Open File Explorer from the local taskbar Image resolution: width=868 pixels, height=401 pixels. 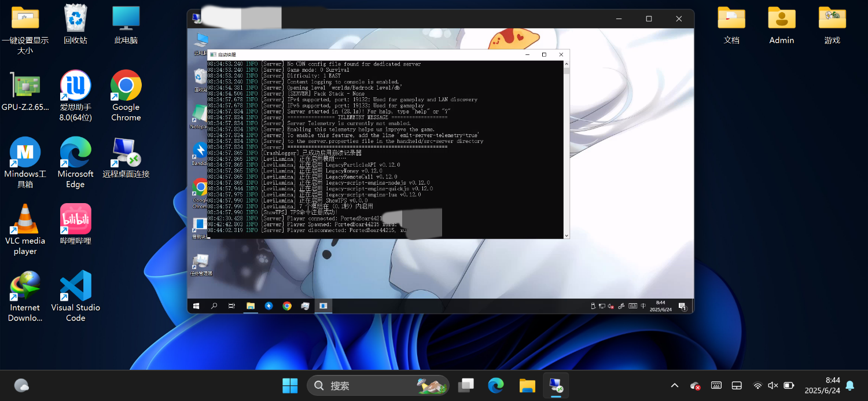point(527,385)
